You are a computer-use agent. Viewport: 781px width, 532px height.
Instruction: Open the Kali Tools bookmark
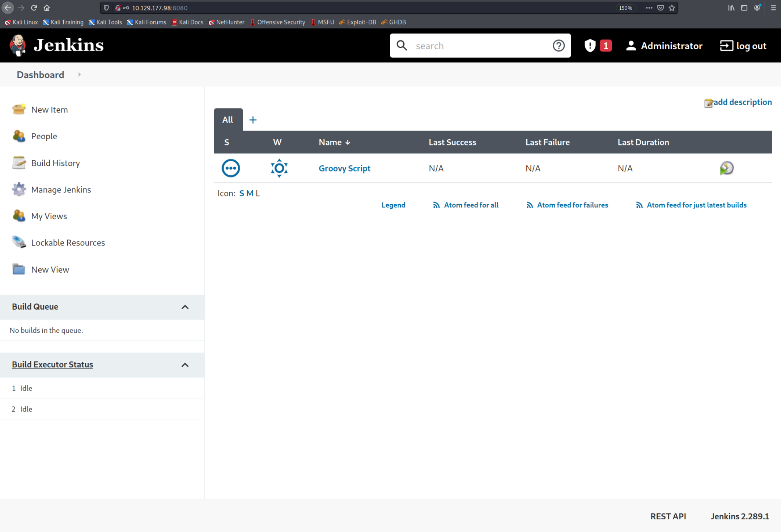tap(105, 22)
